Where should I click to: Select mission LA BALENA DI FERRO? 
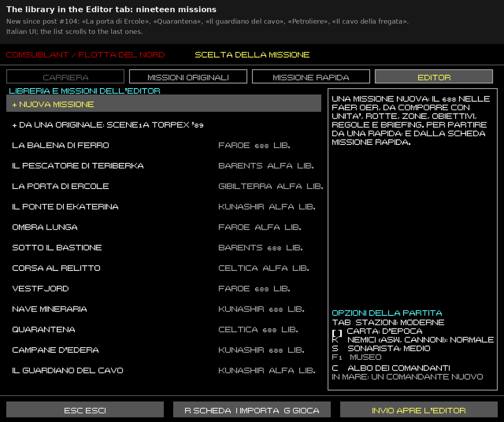pyautogui.click(x=164, y=145)
